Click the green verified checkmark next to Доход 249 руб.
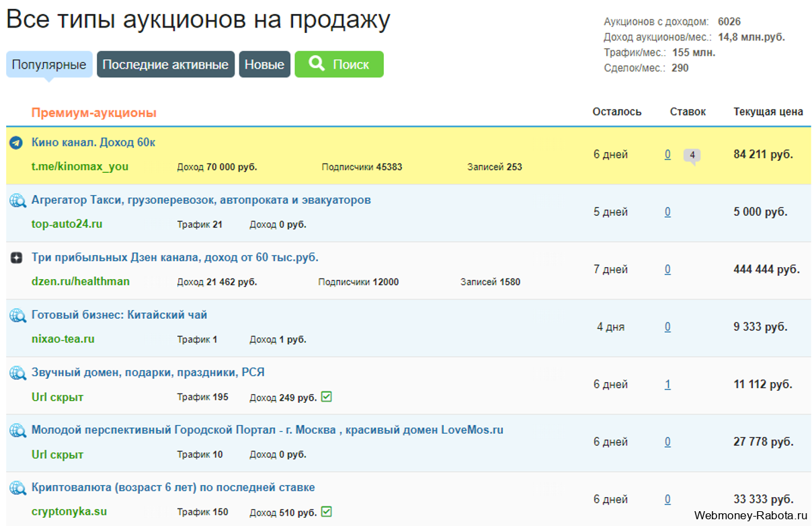Image resolution: width=812 pixels, height=526 pixels. point(327,397)
